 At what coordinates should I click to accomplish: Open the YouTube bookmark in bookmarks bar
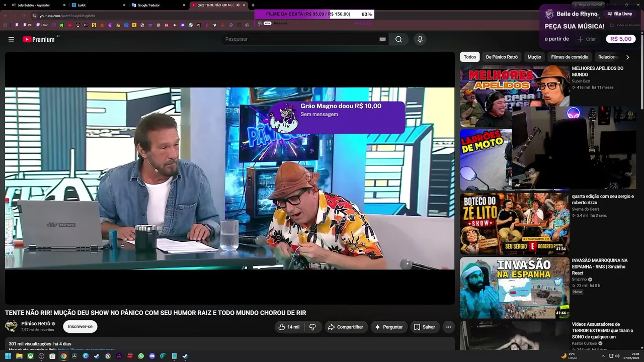pyautogui.click(x=70, y=25)
